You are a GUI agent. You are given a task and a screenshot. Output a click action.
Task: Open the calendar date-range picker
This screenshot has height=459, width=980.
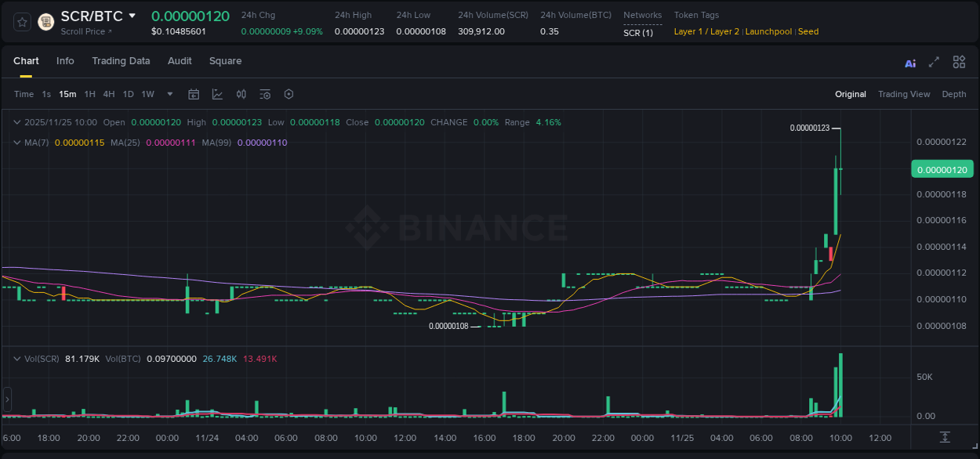click(x=194, y=94)
